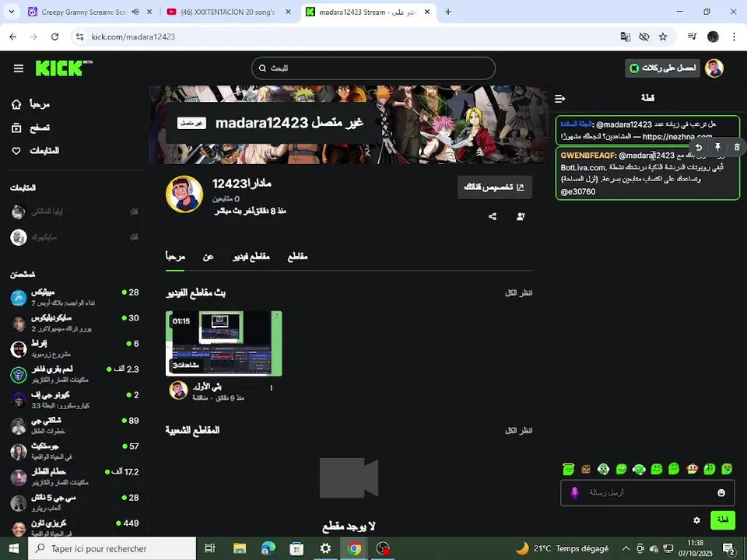Switch to the مقاطع فيديو channel tab
The image size is (747, 560).
coord(251,257)
